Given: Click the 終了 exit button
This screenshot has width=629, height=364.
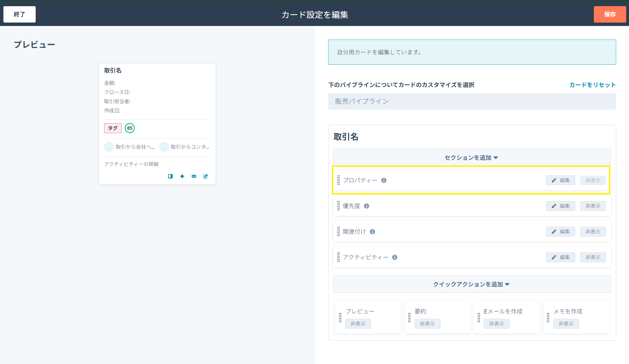Looking at the screenshot, I should (20, 14).
